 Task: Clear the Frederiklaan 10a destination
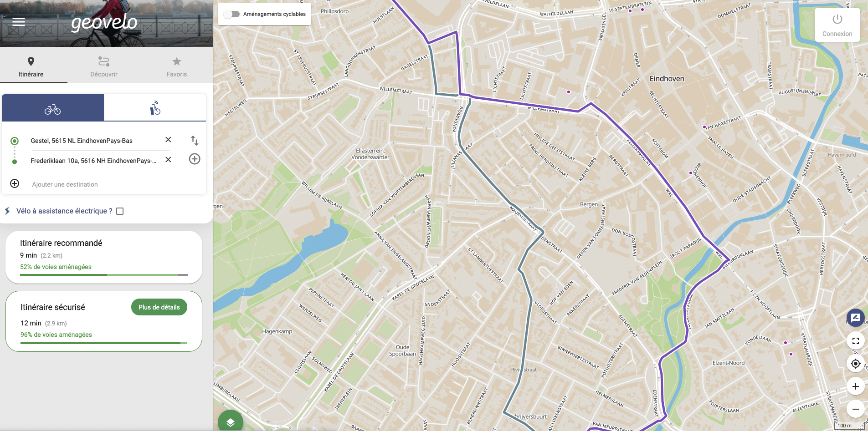168,160
